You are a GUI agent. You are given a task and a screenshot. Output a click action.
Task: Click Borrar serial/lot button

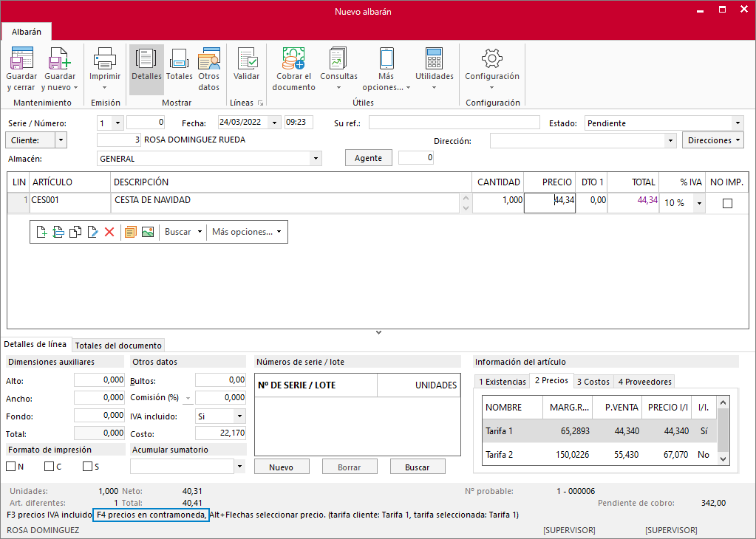click(350, 467)
